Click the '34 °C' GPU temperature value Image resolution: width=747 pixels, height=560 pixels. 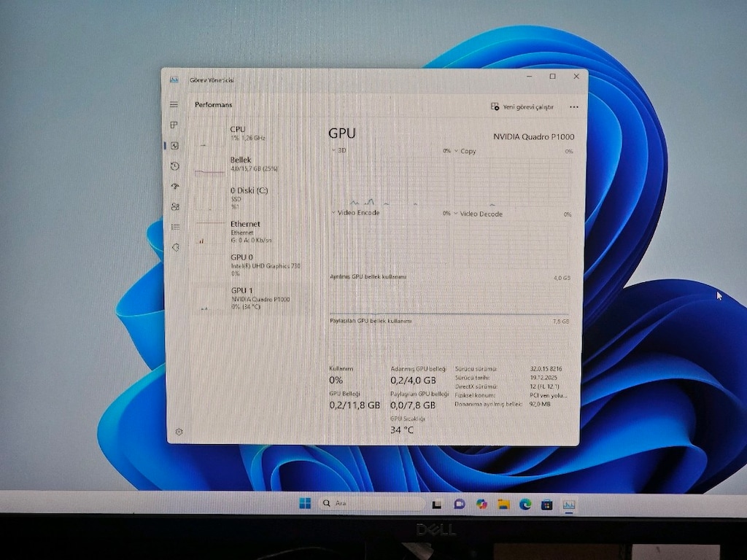pos(402,430)
